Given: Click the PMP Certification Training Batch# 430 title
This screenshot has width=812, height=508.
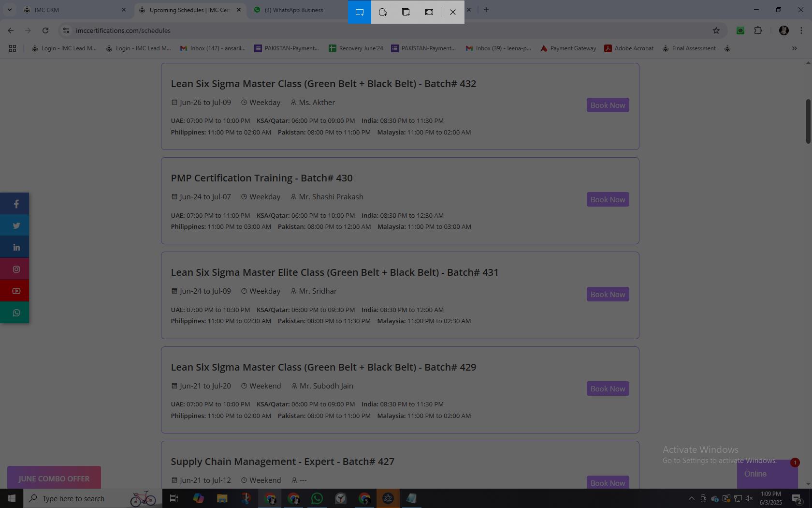Looking at the screenshot, I should pos(261,178).
